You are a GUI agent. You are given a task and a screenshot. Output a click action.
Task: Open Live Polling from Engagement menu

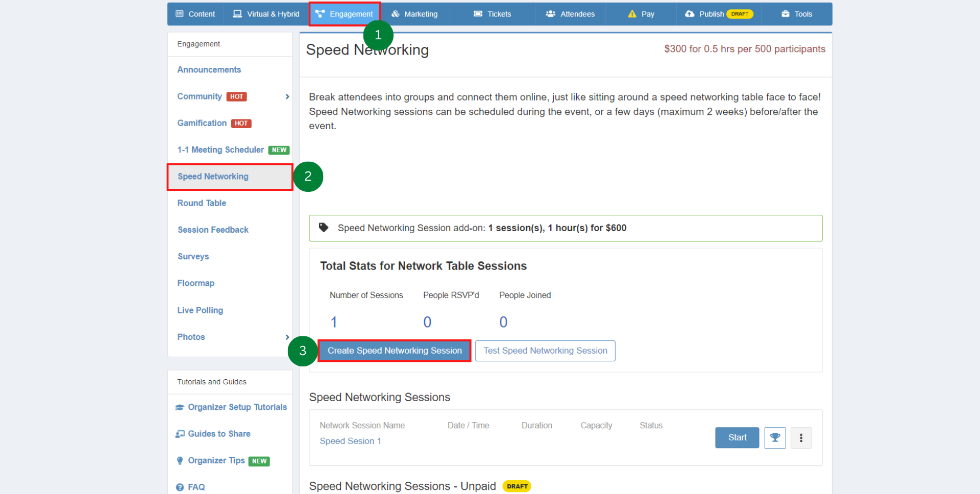click(200, 310)
